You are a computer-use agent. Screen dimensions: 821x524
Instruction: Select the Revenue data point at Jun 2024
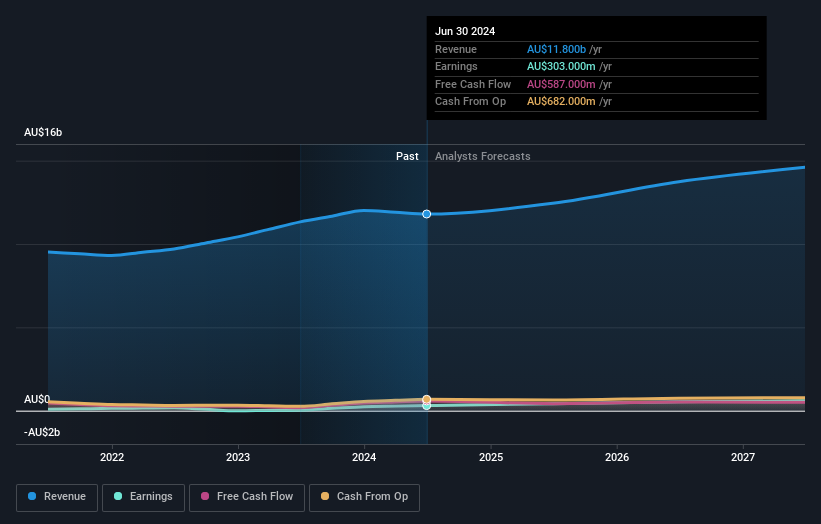point(427,214)
